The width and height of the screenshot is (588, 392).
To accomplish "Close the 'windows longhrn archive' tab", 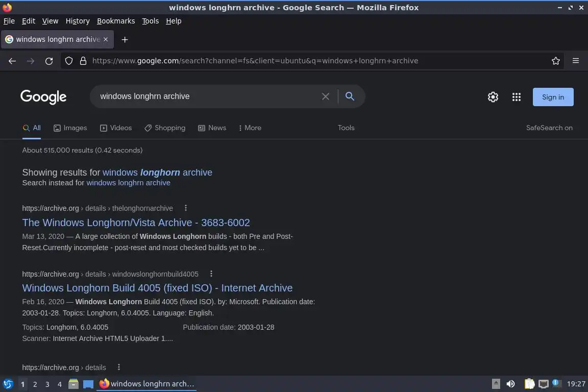I will (106, 39).
